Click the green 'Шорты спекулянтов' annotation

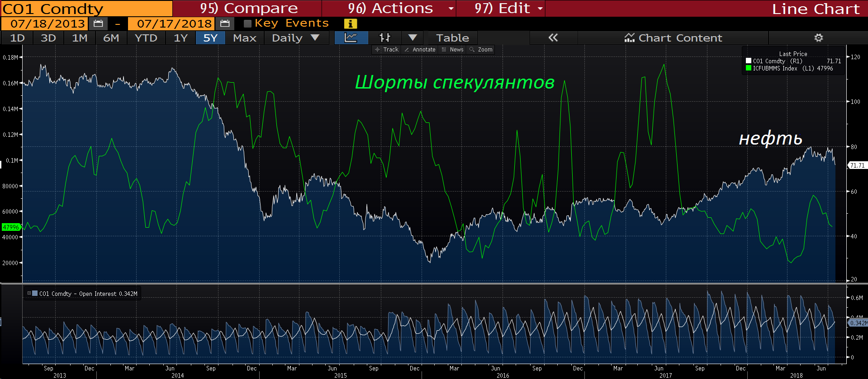[x=455, y=83]
